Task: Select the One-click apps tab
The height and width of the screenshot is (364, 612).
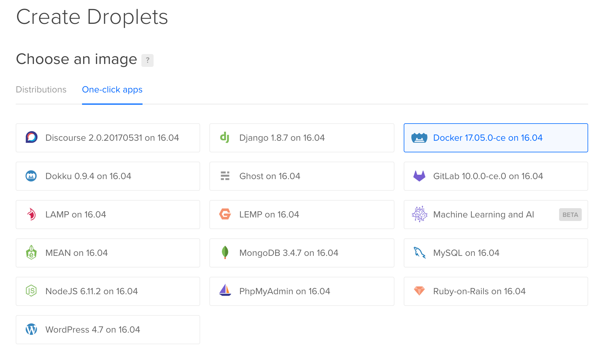Action: click(x=112, y=90)
